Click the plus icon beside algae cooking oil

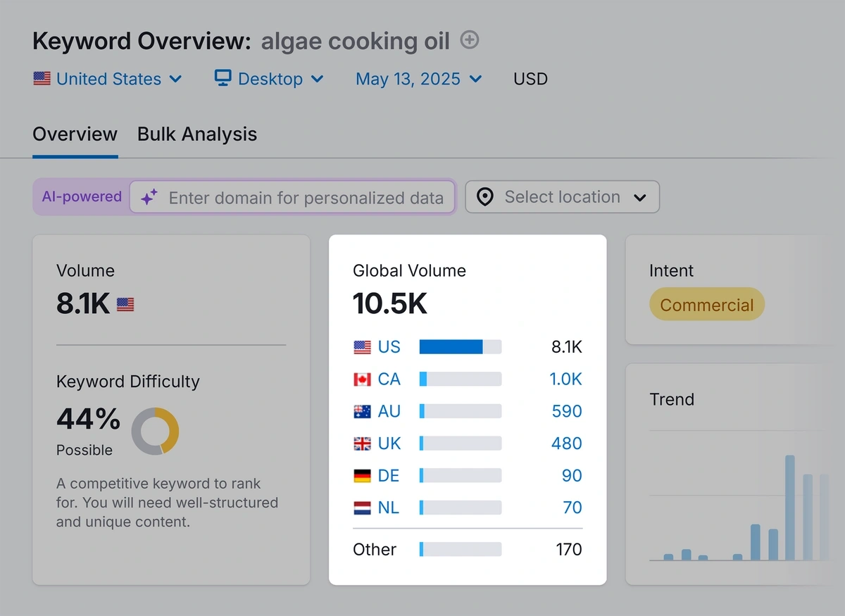(470, 40)
